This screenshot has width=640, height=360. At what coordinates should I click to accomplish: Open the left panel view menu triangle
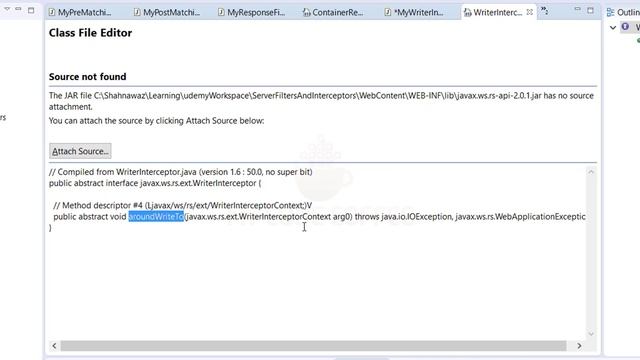[x=7, y=9]
